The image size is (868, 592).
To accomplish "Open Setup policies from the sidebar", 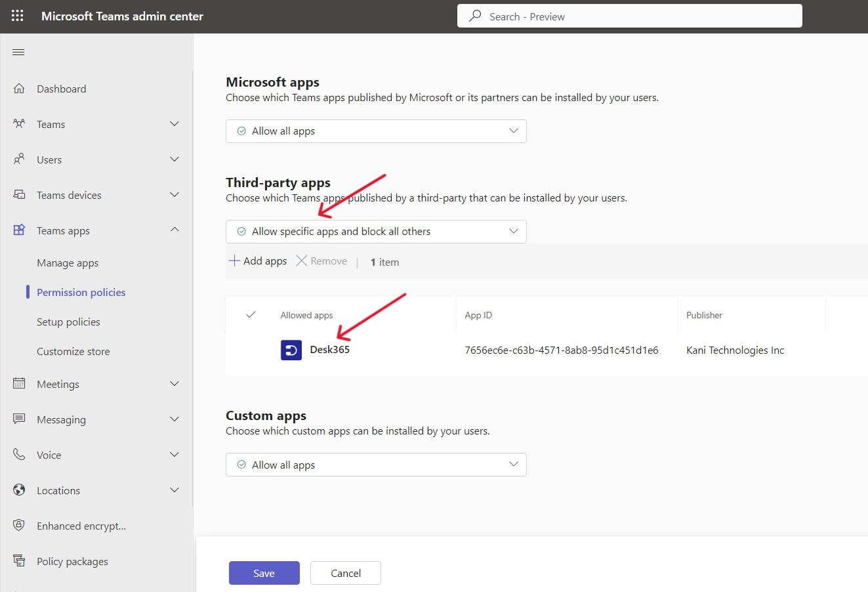I will (x=68, y=321).
